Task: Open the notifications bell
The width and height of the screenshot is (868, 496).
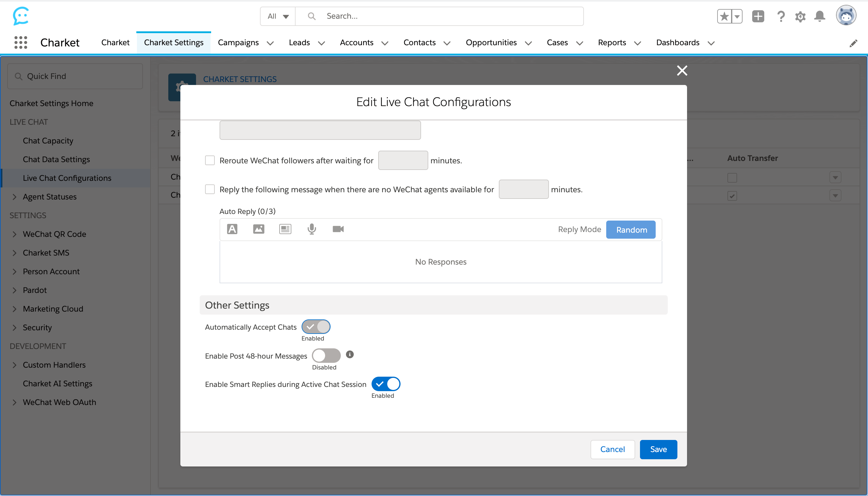Action: coord(819,16)
